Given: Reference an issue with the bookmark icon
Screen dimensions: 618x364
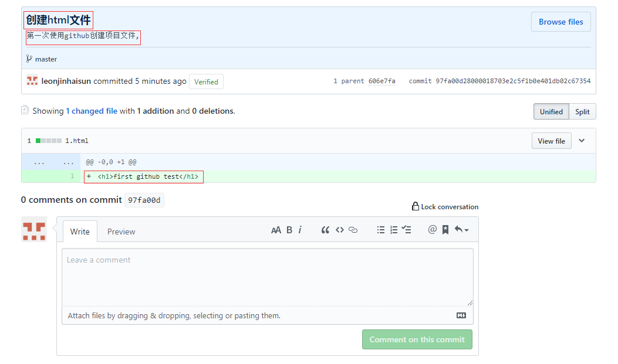Looking at the screenshot, I should point(445,230).
